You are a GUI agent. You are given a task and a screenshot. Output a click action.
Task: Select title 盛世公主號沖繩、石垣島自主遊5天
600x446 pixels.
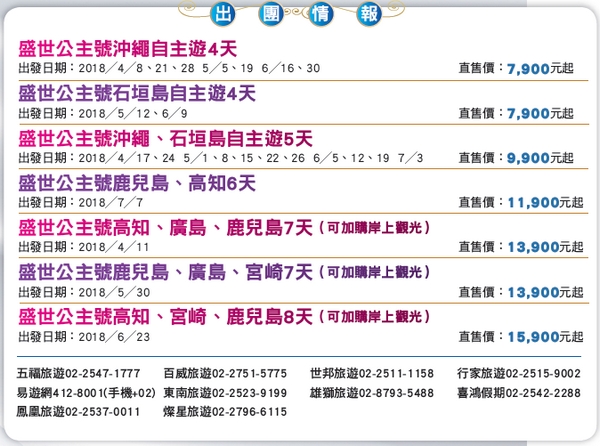[165, 138]
